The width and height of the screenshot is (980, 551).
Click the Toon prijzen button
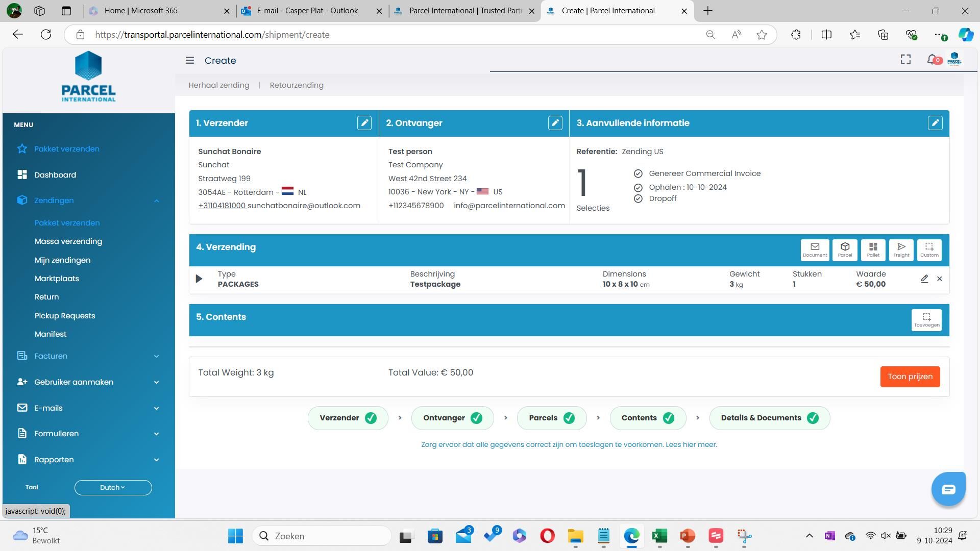click(910, 377)
